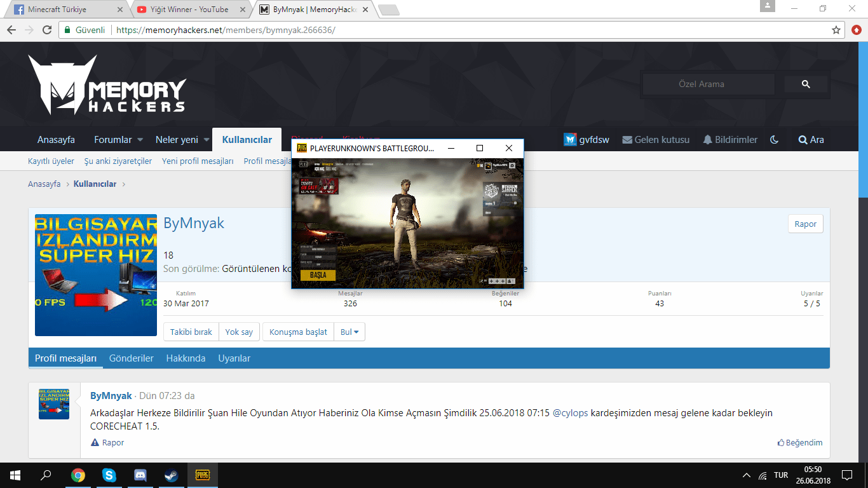Switch to PUBG from the taskbar

click(203, 475)
